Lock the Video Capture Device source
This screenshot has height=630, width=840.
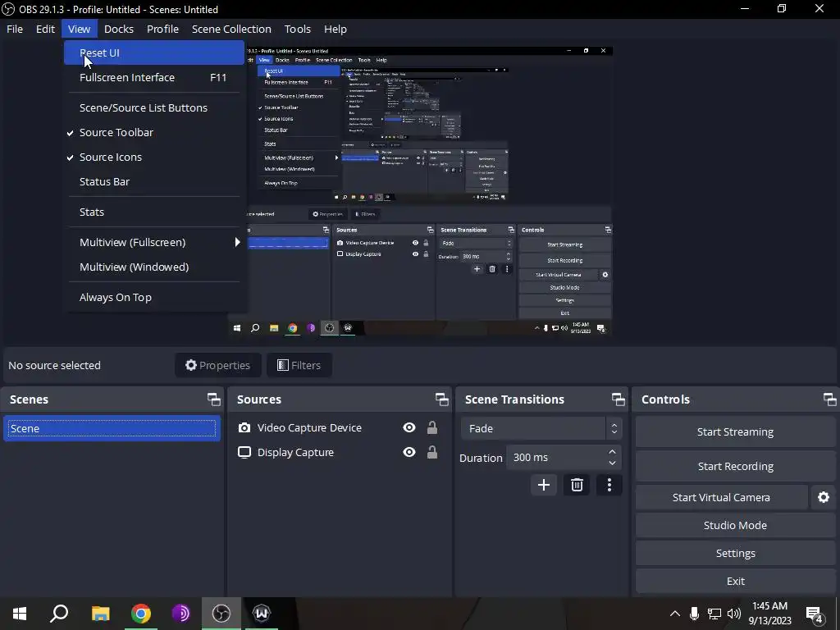coord(431,427)
